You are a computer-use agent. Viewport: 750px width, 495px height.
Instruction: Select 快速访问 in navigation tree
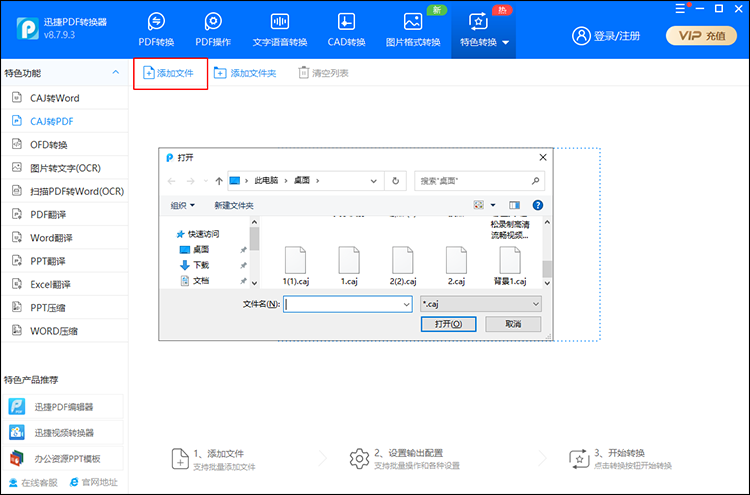point(198,234)
